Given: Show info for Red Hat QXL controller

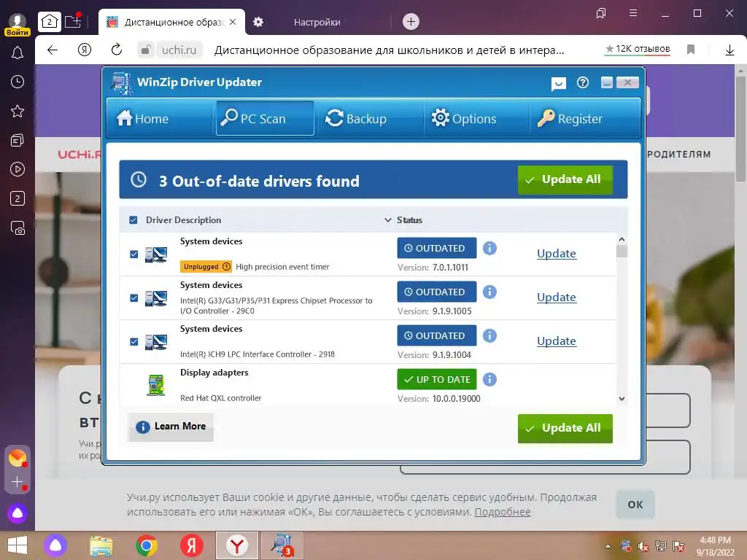Looking at the screenshot, I should click(489, 379).
